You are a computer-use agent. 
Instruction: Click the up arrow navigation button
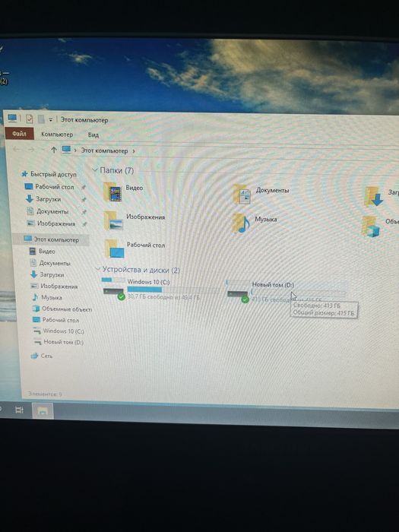pos(54,150)
